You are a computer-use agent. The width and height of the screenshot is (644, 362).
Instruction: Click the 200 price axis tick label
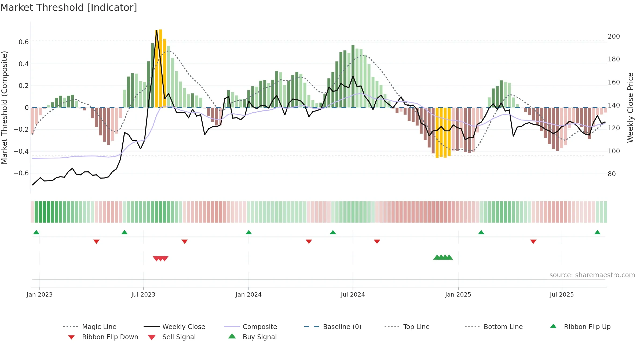tap(614, 36)
